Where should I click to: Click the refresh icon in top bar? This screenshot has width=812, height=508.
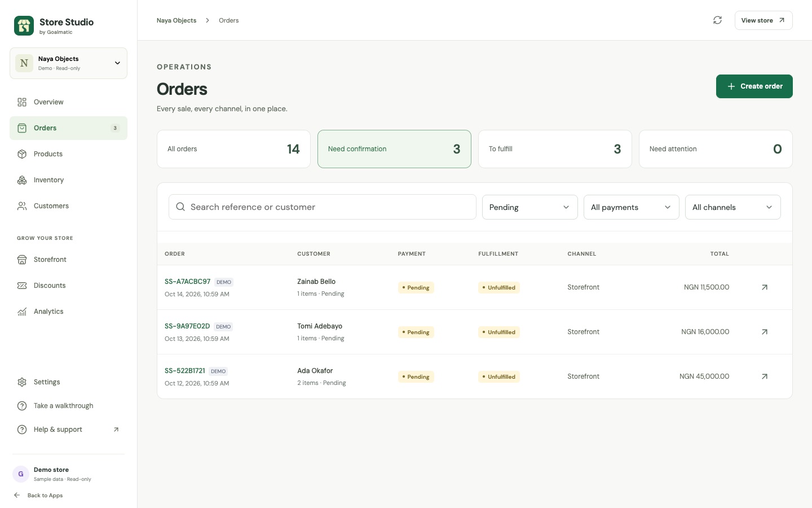point(717,20)
